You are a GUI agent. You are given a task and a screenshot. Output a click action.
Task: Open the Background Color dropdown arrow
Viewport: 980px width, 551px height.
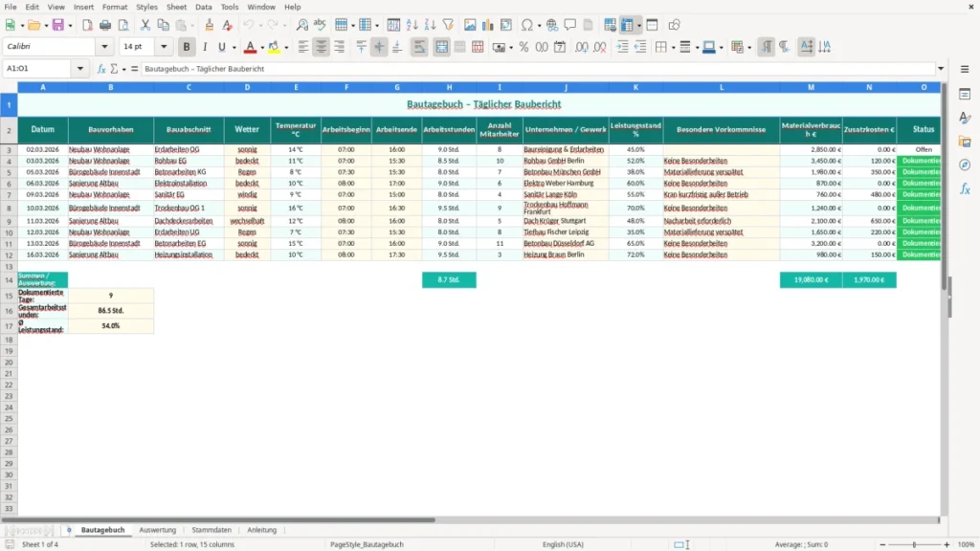[286, 48]
